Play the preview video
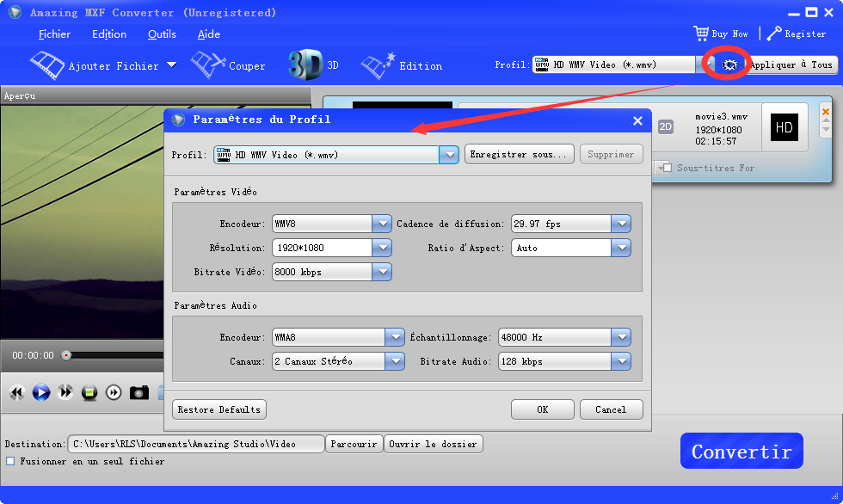 41,393
